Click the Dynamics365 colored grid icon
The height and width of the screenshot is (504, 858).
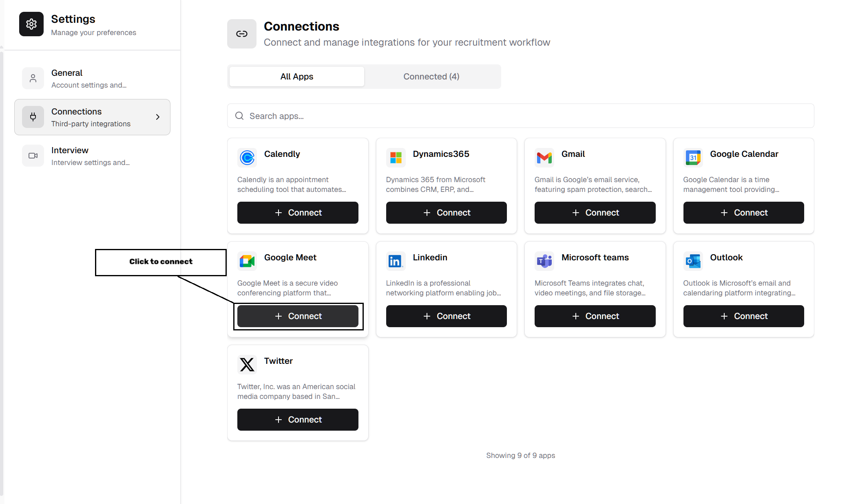click(395, 158)
